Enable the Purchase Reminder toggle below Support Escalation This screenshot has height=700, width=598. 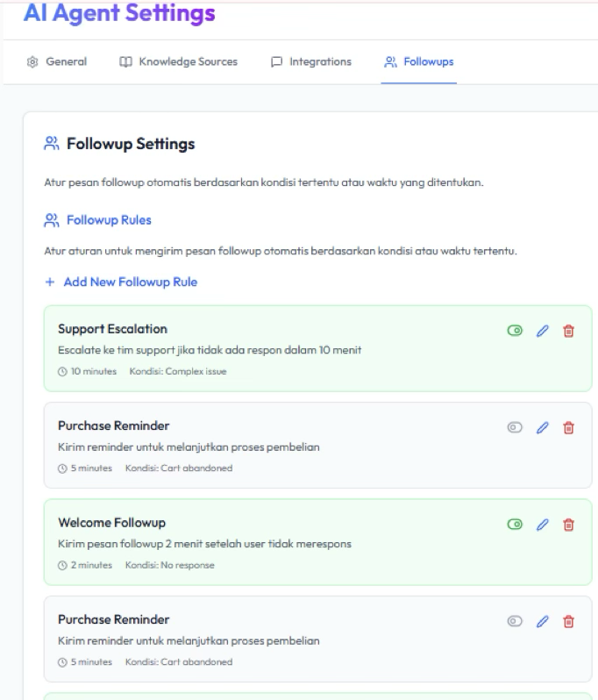[x=515, y=427]
